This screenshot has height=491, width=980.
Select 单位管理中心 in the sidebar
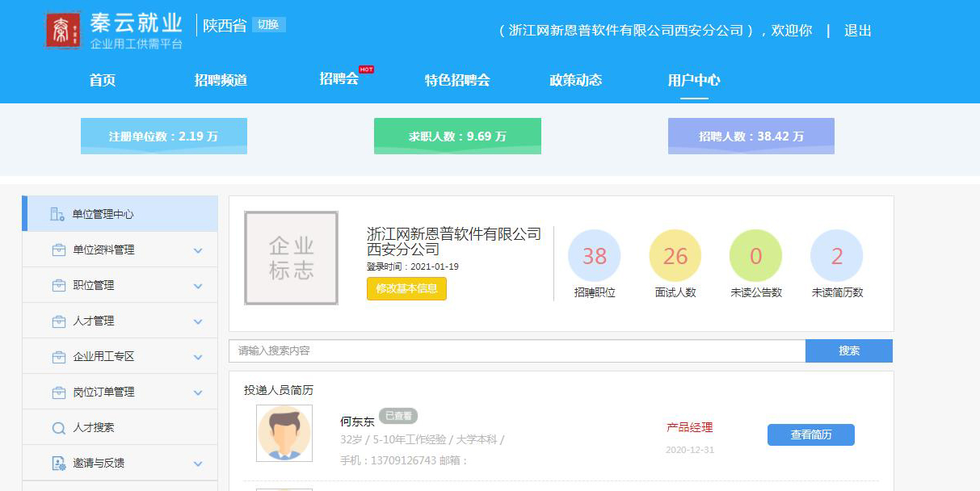point(120,214)
